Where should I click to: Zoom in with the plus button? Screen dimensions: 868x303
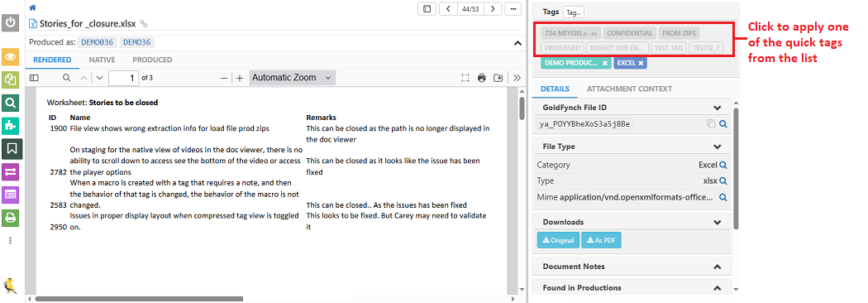[x=240, y=78]
